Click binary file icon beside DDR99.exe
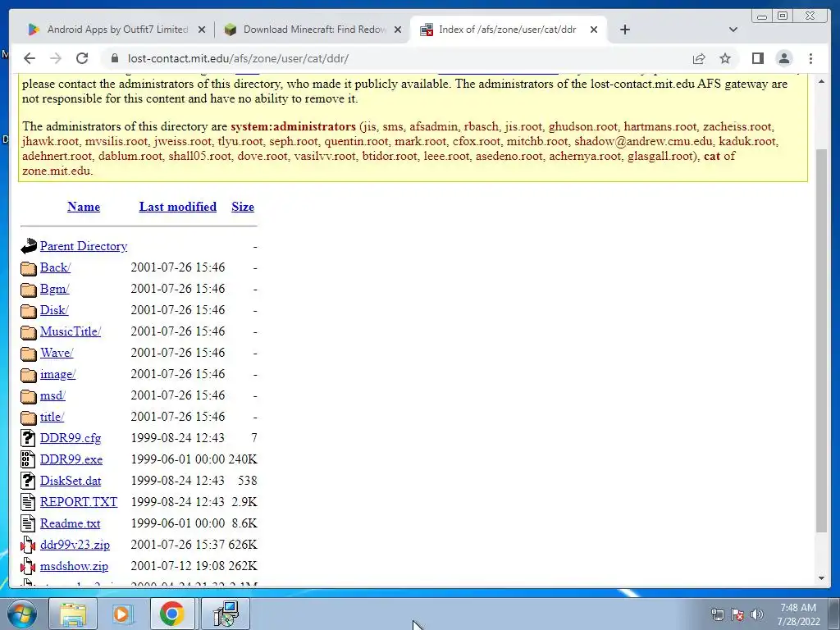The image size is (840, 630). (28, 459)
